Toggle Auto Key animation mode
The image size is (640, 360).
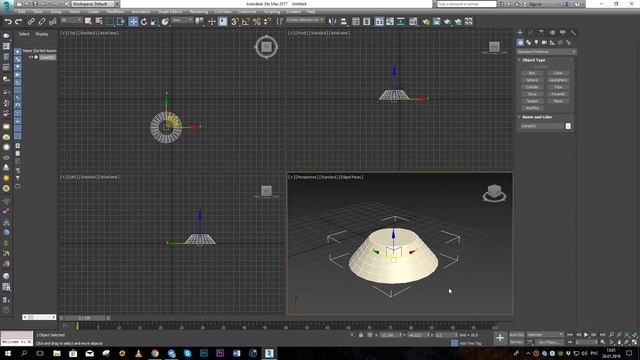(x=516, y=335)
